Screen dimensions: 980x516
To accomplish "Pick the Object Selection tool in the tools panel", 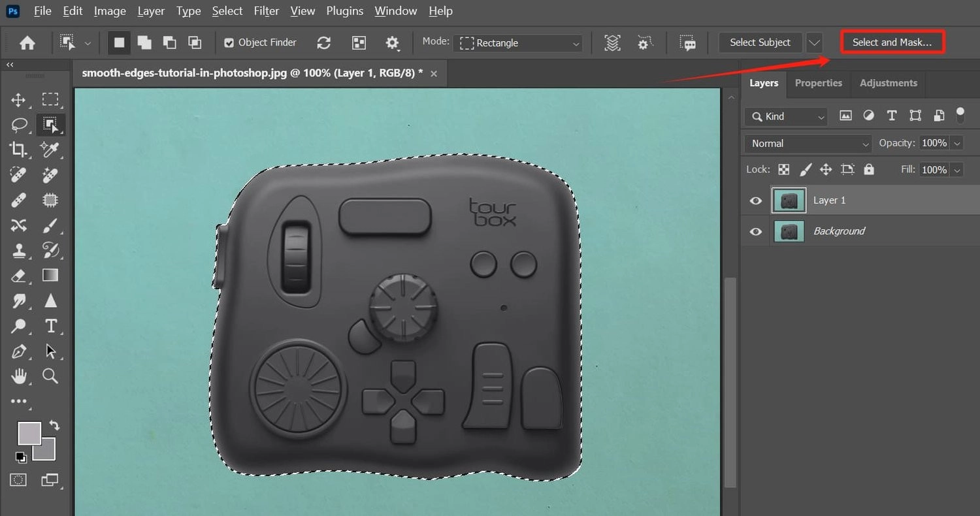I will click(50, 124).
